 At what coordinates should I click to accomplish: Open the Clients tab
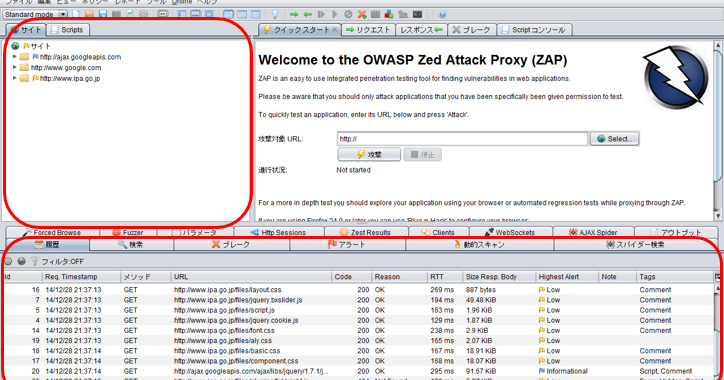438,232
